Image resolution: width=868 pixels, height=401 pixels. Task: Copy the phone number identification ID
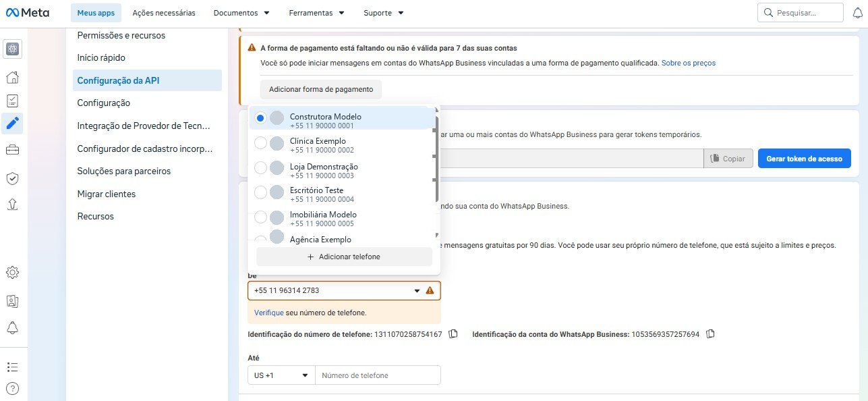point(453,334)
